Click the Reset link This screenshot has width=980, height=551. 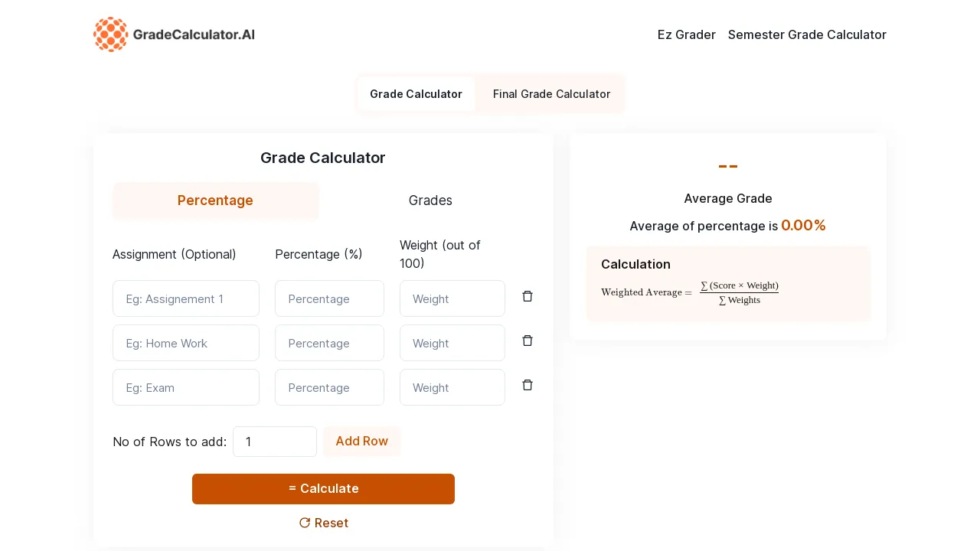[332, 523]
